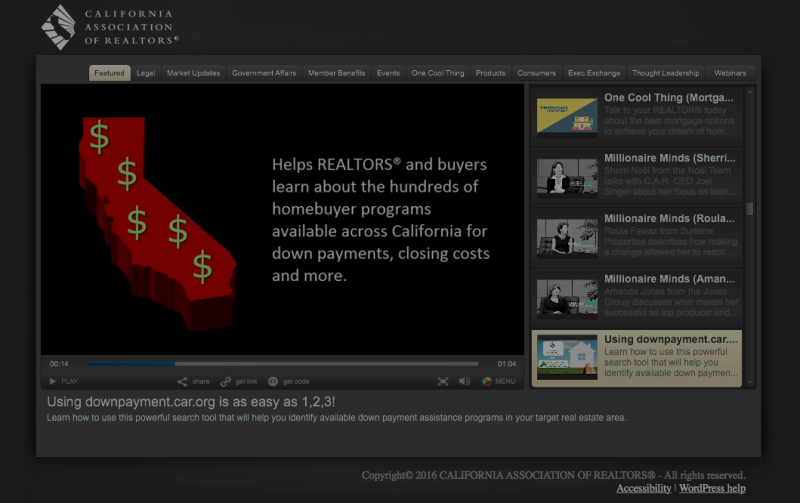
Task: Select the Thought Leadership tab
Action: pos(665,73)
